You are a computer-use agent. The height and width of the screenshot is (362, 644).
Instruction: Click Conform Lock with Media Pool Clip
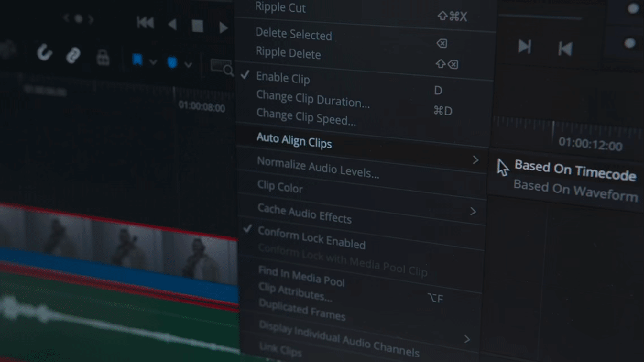[343, 259]
